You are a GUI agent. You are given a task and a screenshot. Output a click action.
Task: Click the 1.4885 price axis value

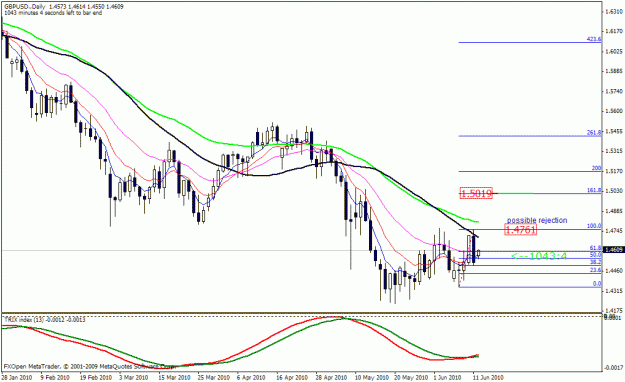614,211
